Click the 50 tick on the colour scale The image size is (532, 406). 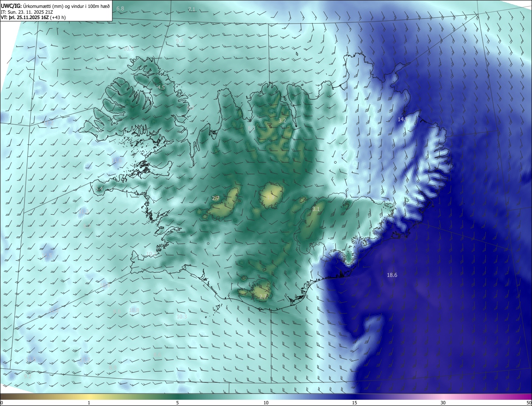pyautogui.click(x=529, y=403)
